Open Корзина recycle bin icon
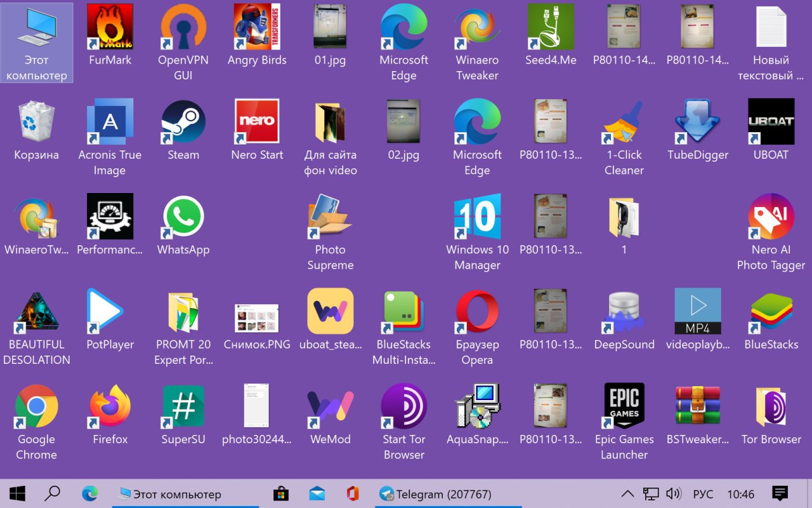 pyautogui.click(x=36, y=122)
